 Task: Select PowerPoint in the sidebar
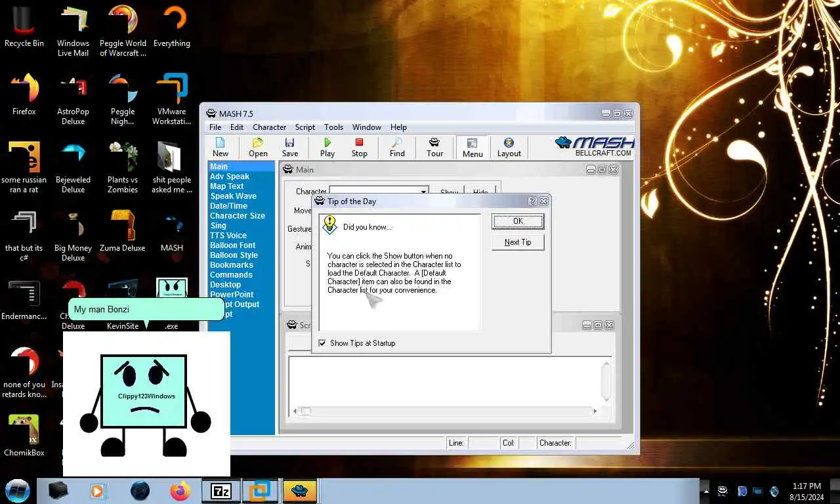(232, 295)
